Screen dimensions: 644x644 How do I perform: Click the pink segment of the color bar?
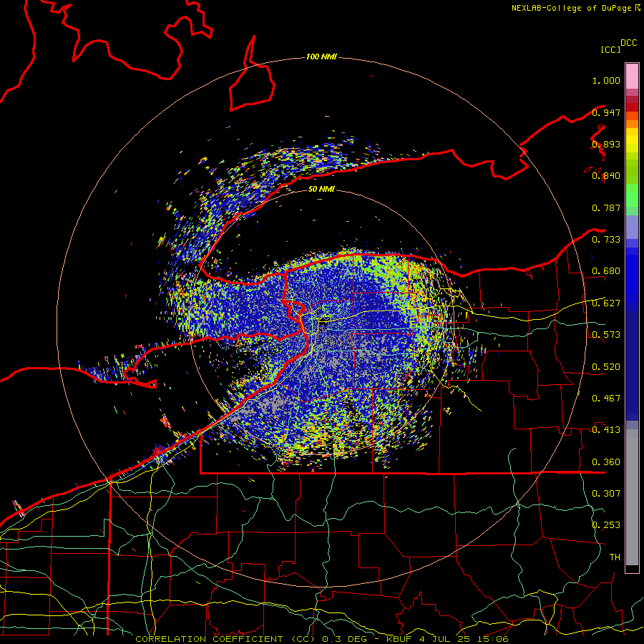pos(632,77)
